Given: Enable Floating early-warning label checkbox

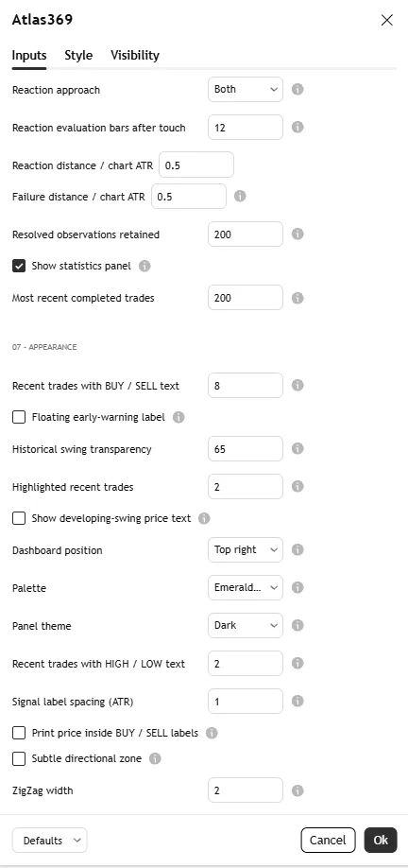Looking at the screenshot, I should pos(19,417).
